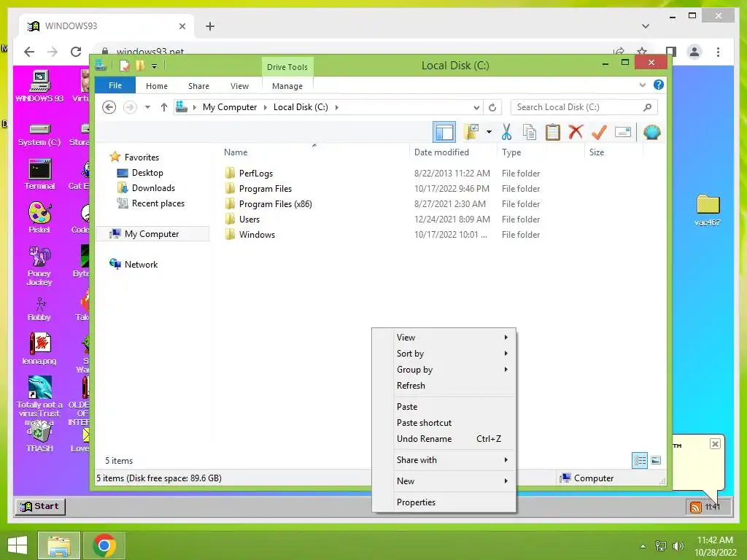Screen dimensions: 747x560
Task: Select Network in the navigation pane
Action: (141, 264)
